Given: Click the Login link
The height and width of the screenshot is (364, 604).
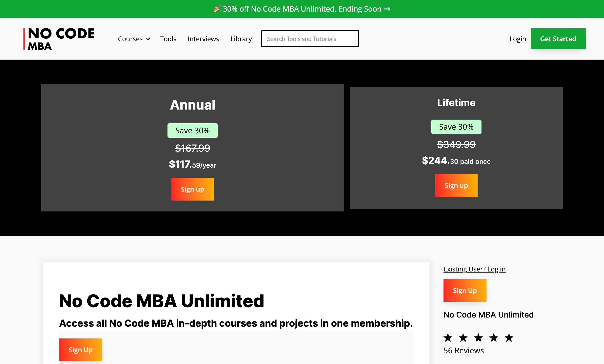Looking at the screenshot, I should 518,39.
